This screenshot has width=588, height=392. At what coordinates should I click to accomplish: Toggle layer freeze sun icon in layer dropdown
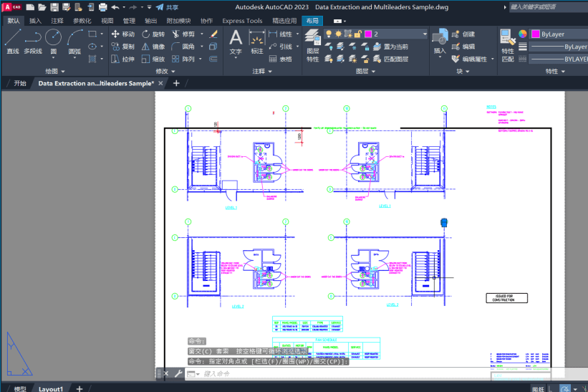click(338, 34)
